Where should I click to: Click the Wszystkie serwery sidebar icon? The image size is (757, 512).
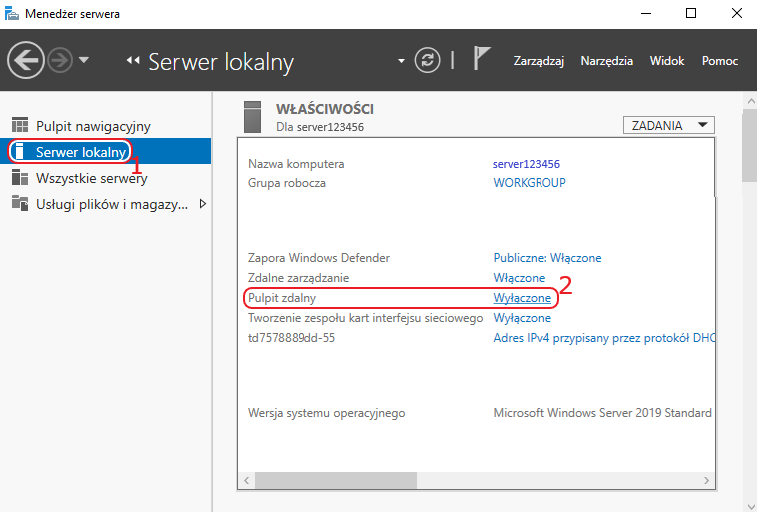click(20, 178)
